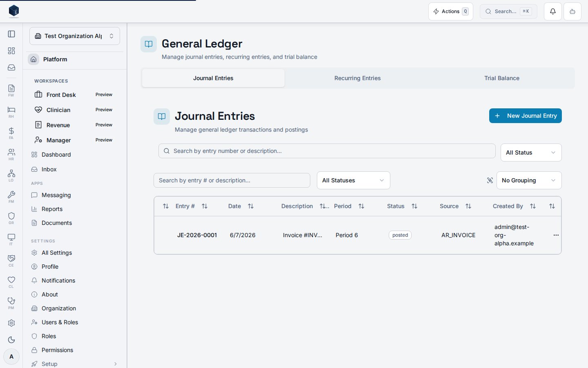588x368 pixels.
Task: Open the Front Desk workspace
Action: [75, 95]
